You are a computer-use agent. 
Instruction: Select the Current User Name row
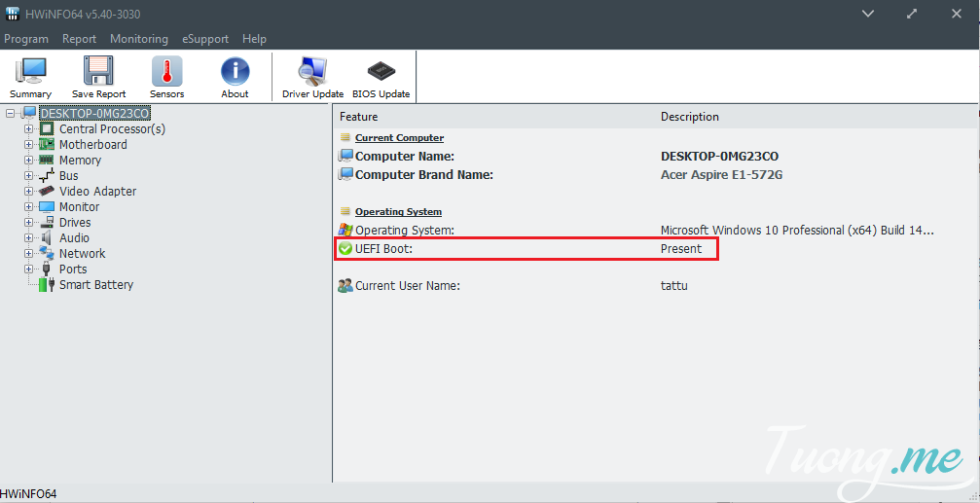pos(407,286)
